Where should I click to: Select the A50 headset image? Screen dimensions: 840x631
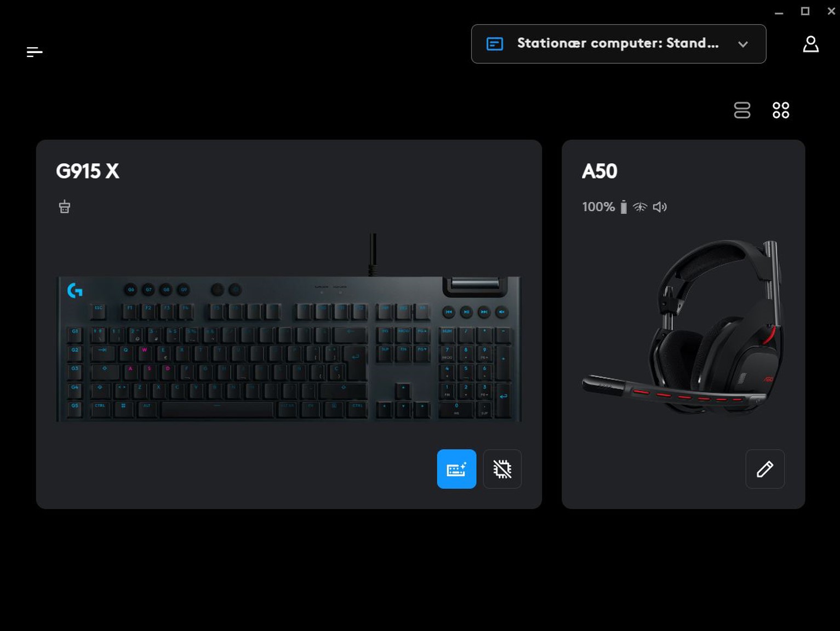[x=683, y=326]
